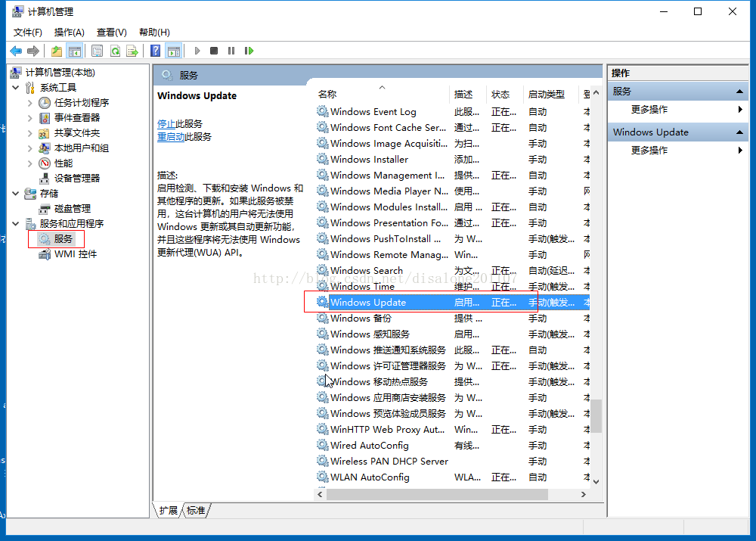Image resolution: width=756 pixels, height=541 pixels.
Task: Sort by 描述 column header
Action: (469, 94)
